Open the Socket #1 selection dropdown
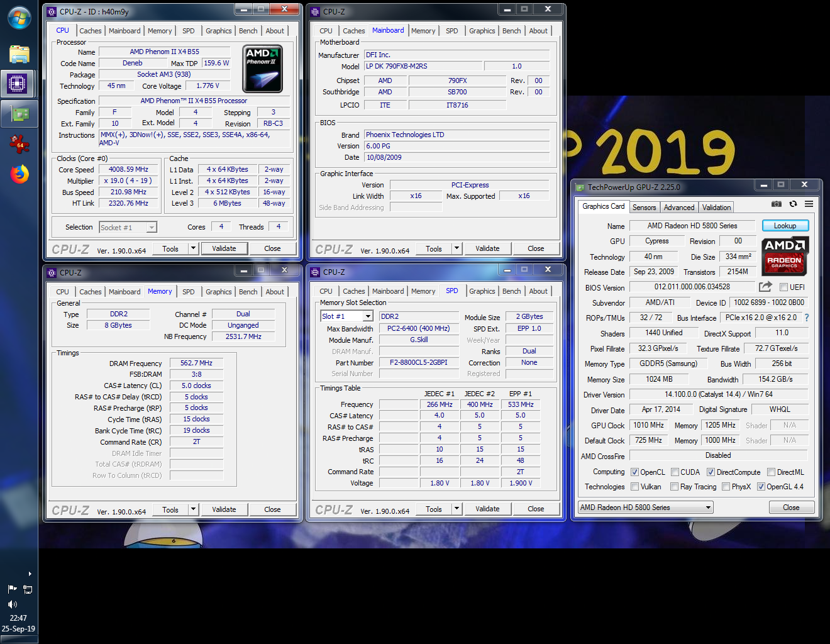 tap(128, 228)
